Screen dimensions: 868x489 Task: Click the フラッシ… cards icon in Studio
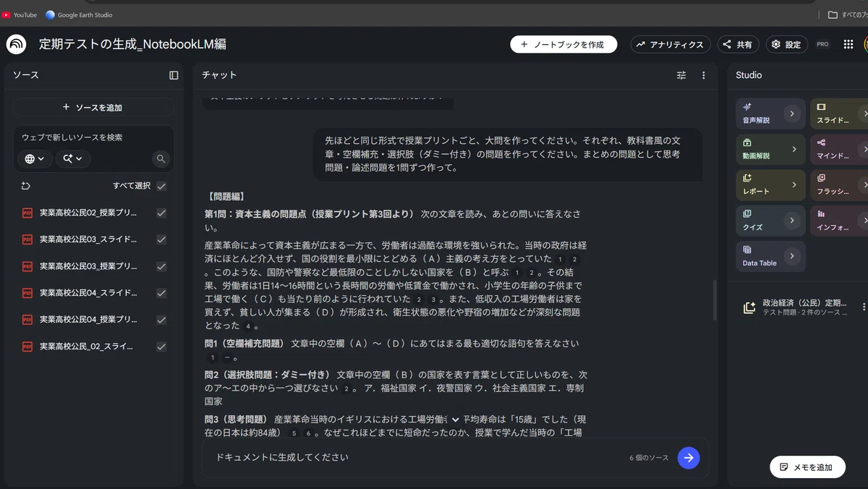coord(822,178)
